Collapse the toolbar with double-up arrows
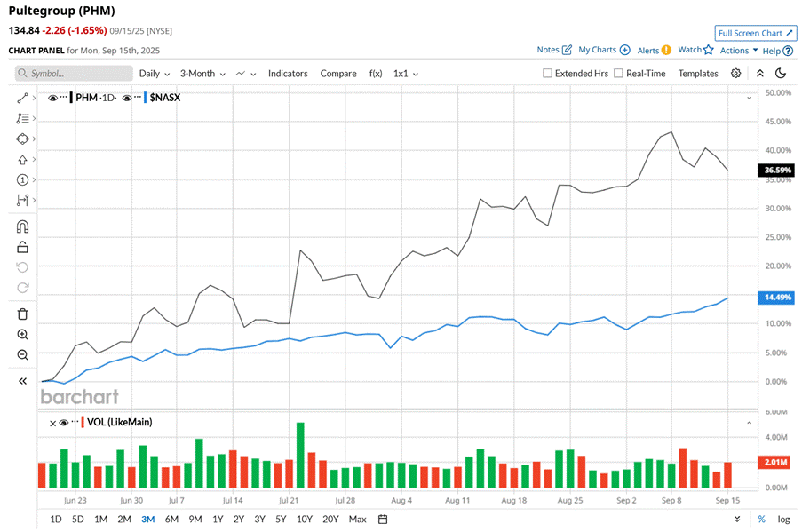802x532 pixels. [x=760, y=73]
